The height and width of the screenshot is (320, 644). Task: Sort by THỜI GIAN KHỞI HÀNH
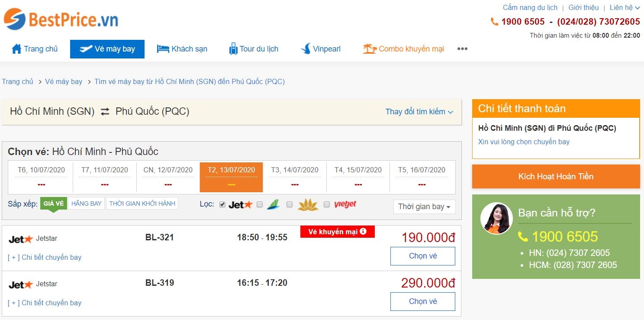tap(142, 204)
